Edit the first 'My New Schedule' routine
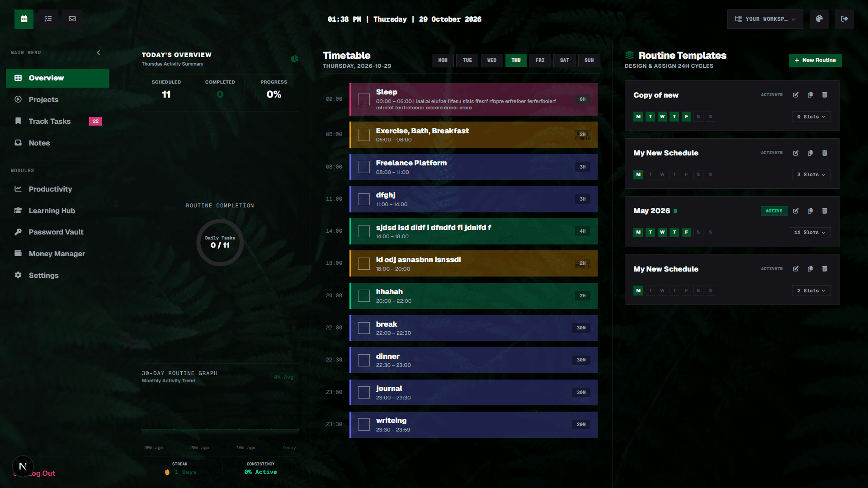868x488 pixels. (x=796, y=153)
